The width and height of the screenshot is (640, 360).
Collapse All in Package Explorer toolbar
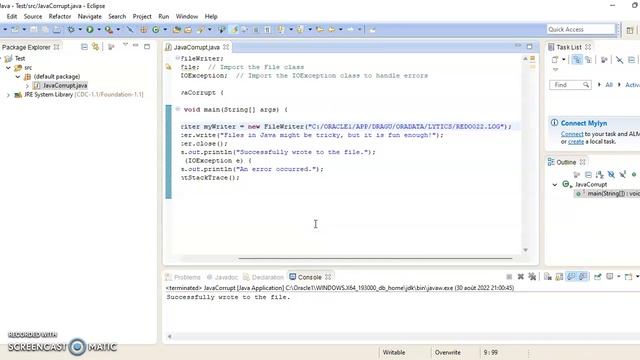pyautogui.click(x=84, y=47)
